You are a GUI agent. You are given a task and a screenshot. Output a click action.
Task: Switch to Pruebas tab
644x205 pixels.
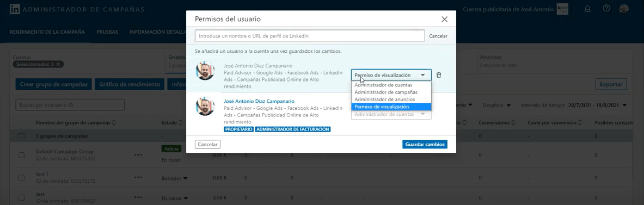coord(107,32)
